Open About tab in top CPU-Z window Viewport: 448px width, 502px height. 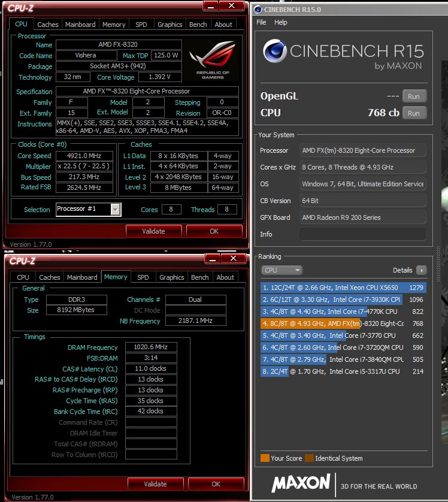(223, 25)
